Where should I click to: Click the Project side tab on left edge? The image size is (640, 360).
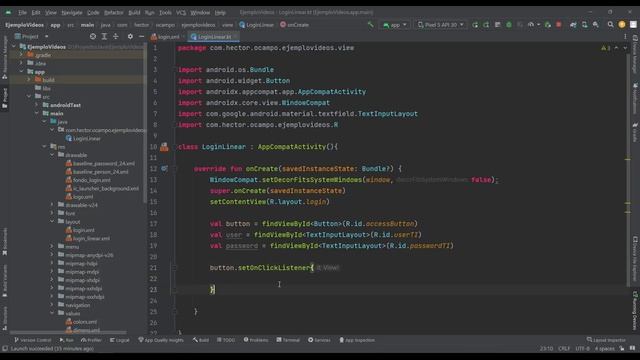click(5, 98)
